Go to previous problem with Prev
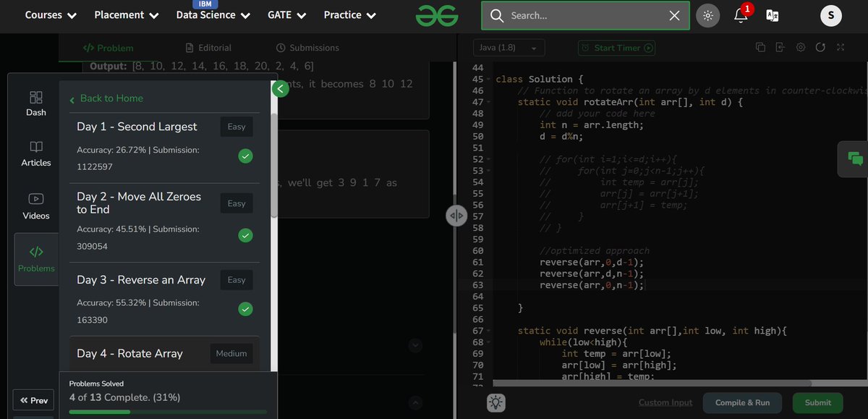Screen dimensions: 868x419 pyautogui.click(x=33, y=400)
